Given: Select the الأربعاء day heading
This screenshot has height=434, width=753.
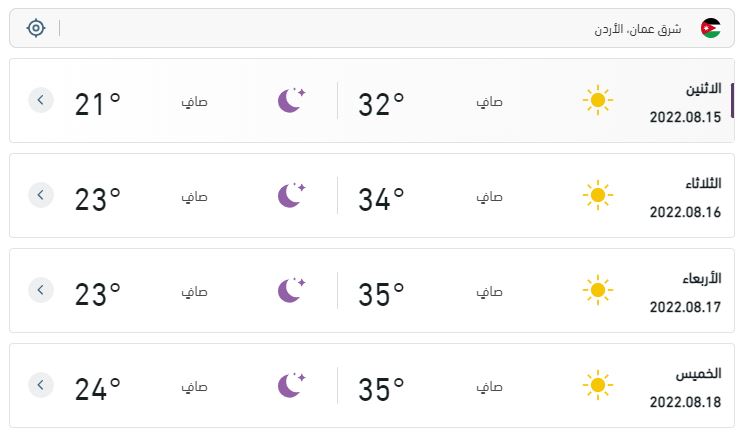Looking at the screenshot, I should 702,278.
